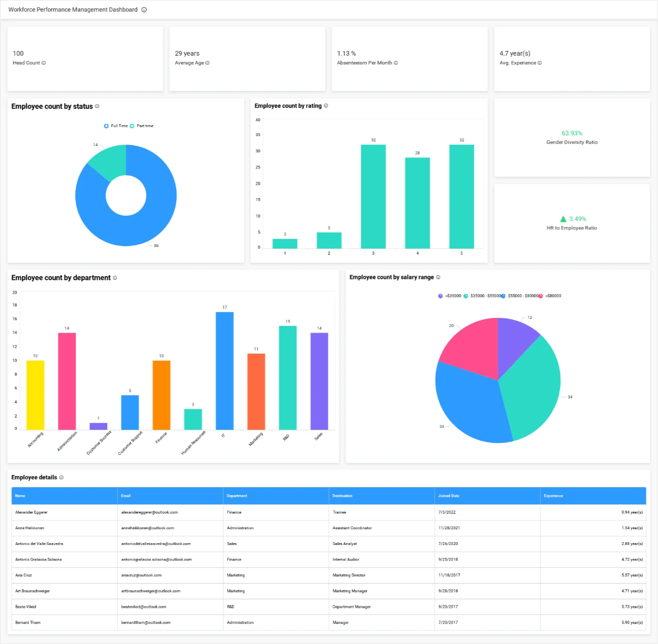Click the Gender Diversity Ratio card
This screenshot has height=644, width=658.
pos(572,138)
